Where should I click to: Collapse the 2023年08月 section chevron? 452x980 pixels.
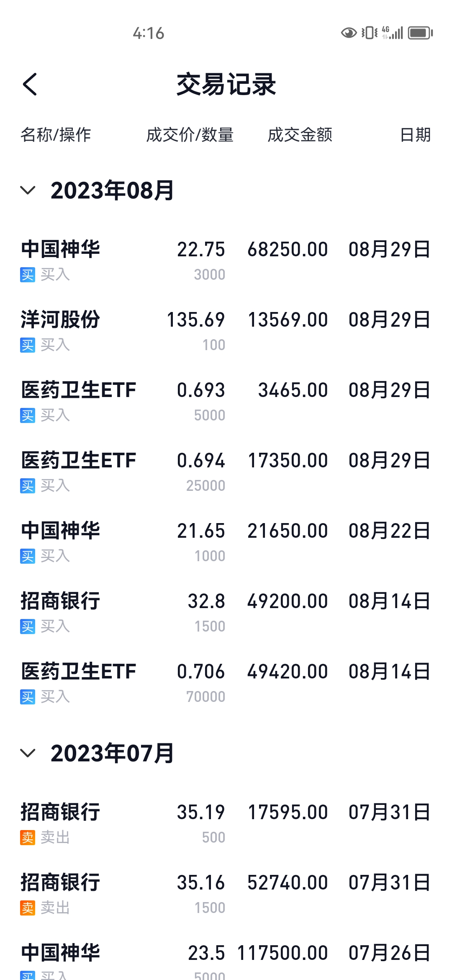28,191
